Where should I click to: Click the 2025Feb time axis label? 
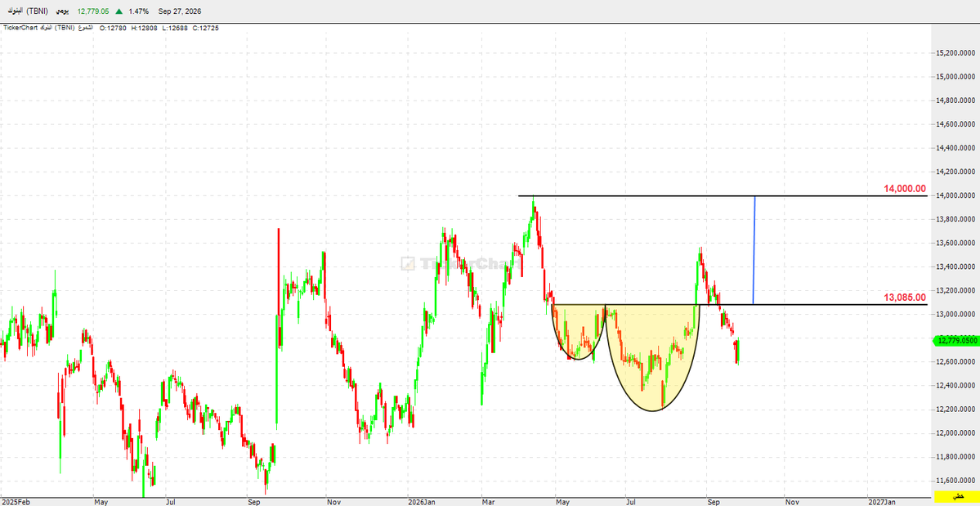(15, 502)
